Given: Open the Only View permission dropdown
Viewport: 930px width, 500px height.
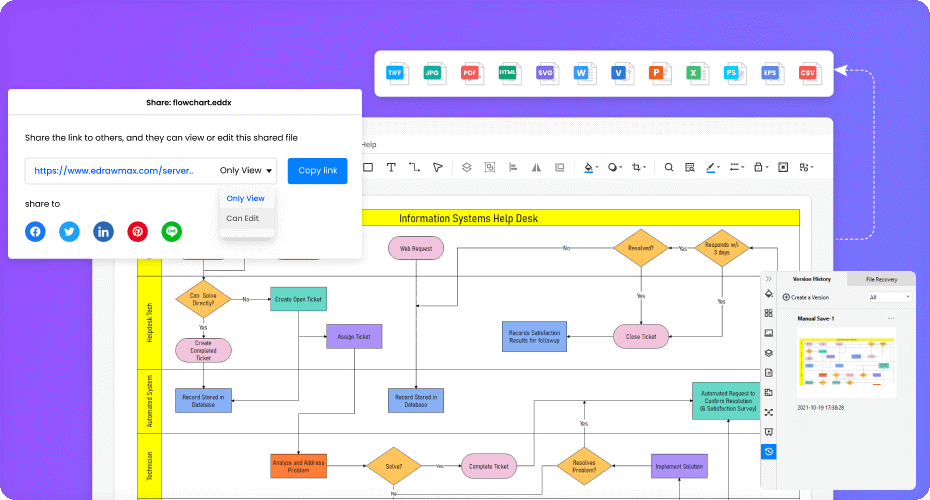Looking at the screenshot, I should (247, 171).
